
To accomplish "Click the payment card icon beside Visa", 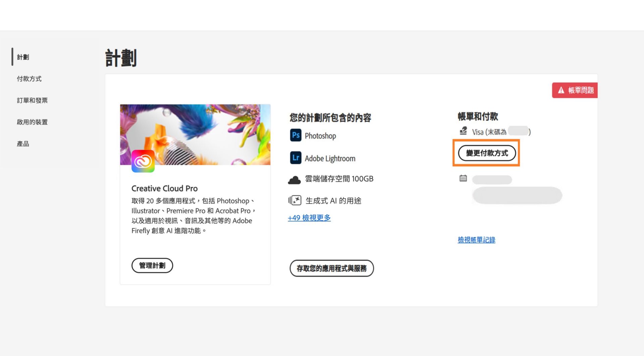I will coord(463,131).
